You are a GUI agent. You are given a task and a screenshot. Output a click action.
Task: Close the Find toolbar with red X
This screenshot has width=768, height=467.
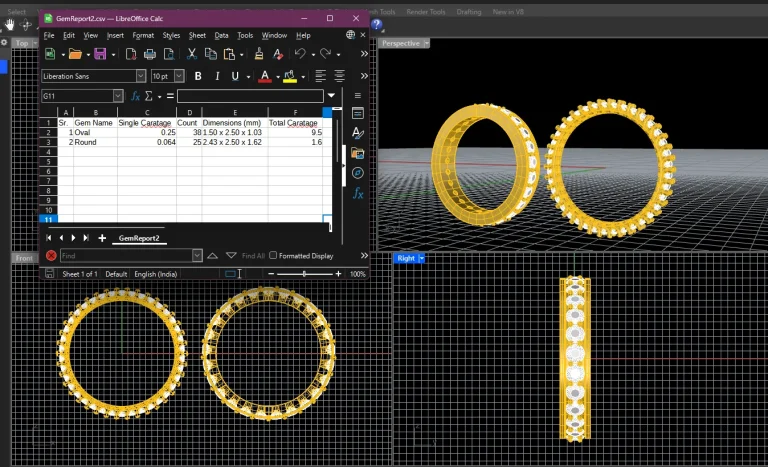pyautogui.click(x=51, y=256)
